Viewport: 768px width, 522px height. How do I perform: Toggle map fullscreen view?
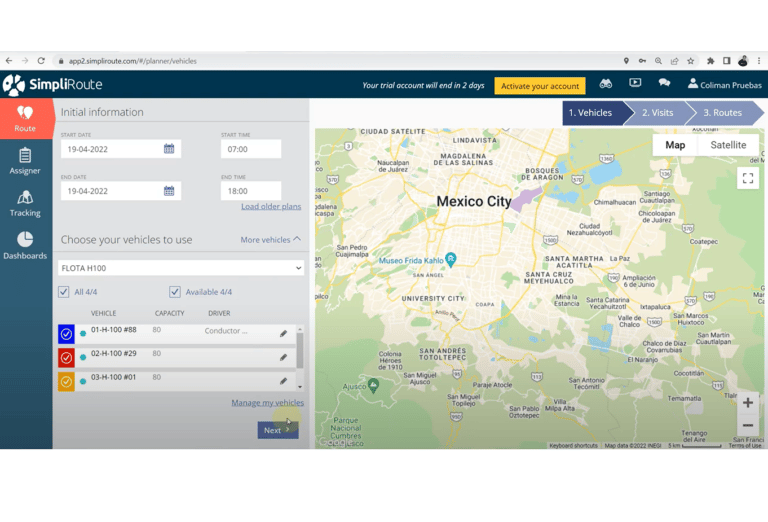pos(747,178)
